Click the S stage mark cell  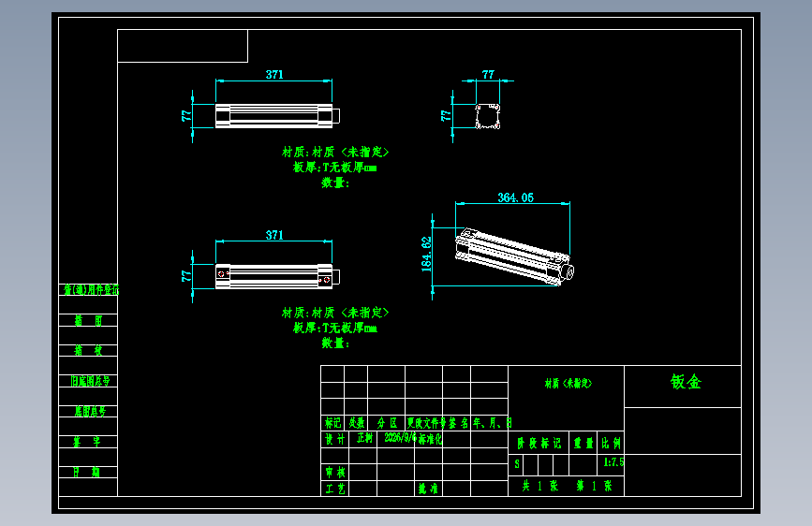tap(516, 464)
